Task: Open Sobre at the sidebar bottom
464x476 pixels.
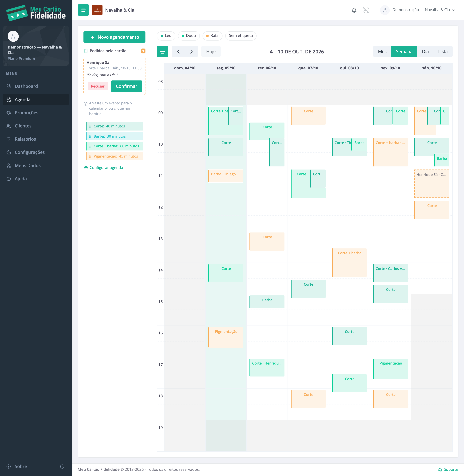Action: pyautogui.click(x=17, y=466)
